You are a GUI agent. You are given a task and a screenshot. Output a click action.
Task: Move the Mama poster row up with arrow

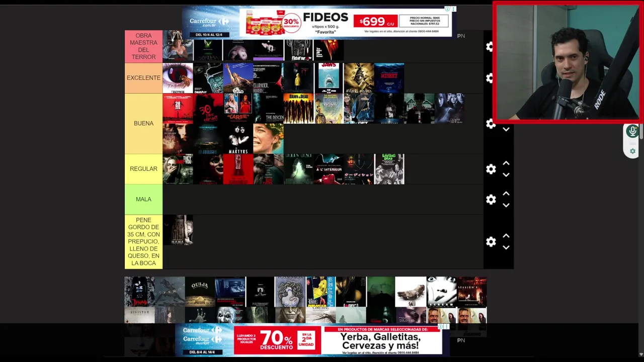point(506,236)
